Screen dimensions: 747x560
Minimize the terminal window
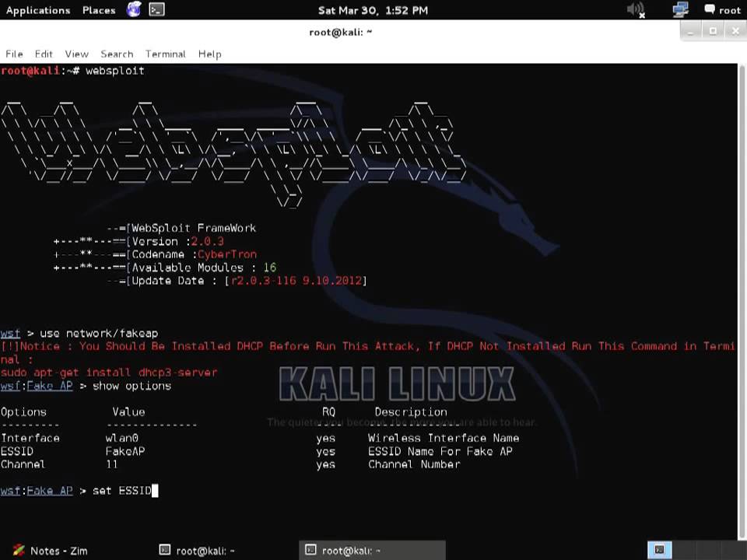(691, 31)
